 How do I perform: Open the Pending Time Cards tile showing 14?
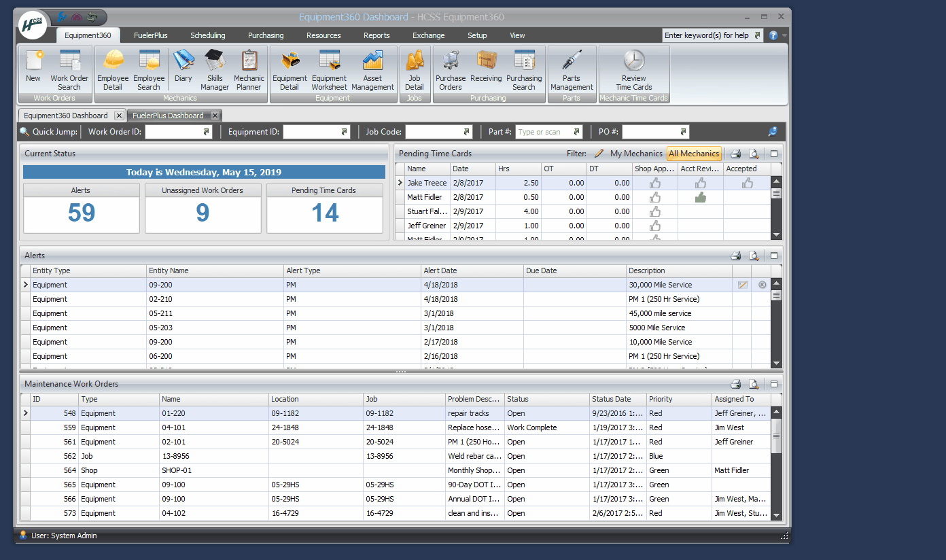pyautogui.click(x=325, y=209)
